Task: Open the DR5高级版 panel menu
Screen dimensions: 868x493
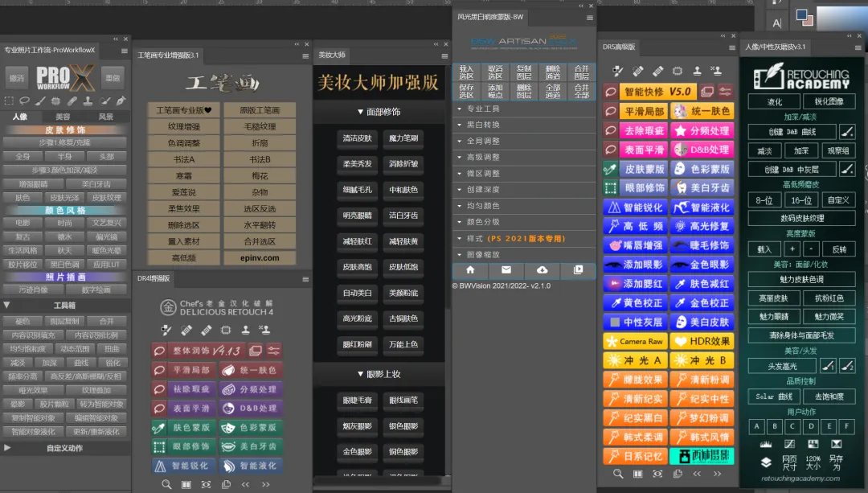Action: [x=732, y=47]
